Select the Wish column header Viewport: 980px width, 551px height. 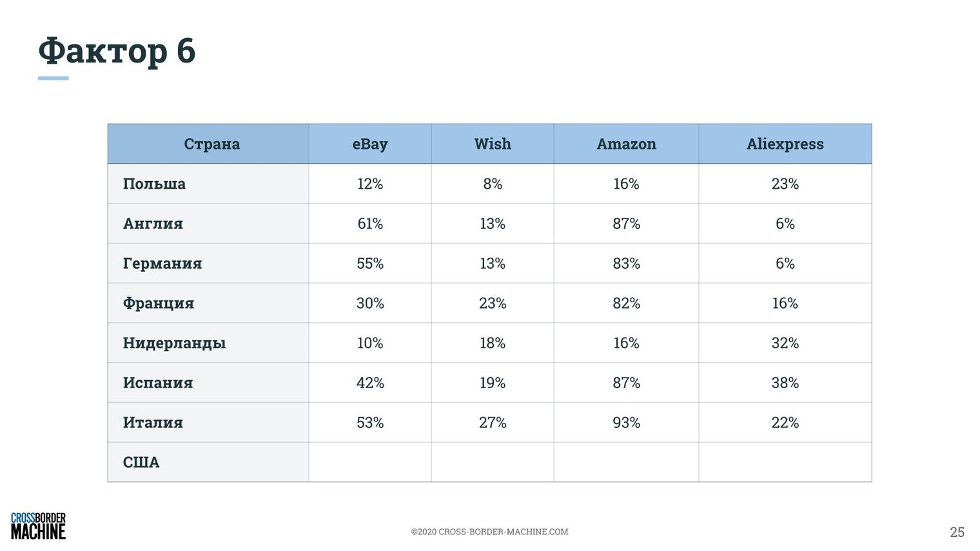point(493,144)
